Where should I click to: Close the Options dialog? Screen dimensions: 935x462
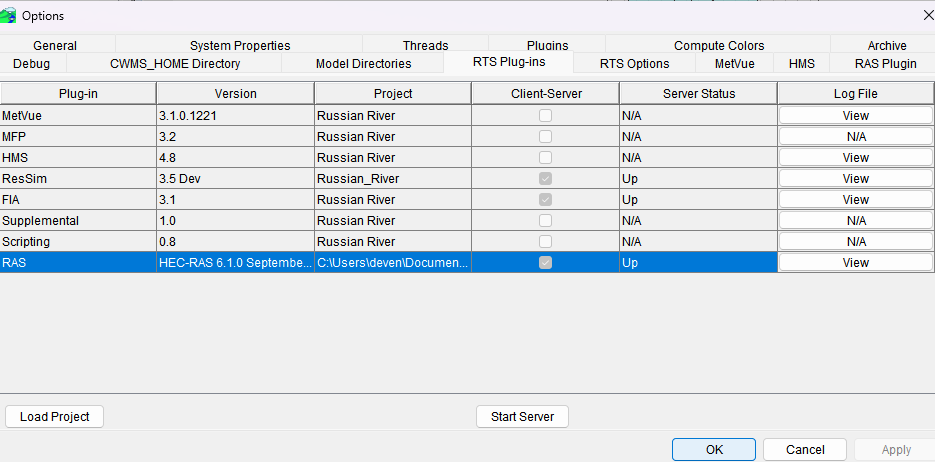tap(927, 15)
